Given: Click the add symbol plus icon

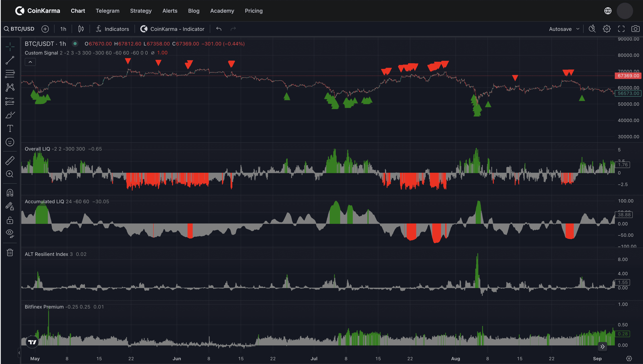Looking at the screenshot, I should coord(45,29).
